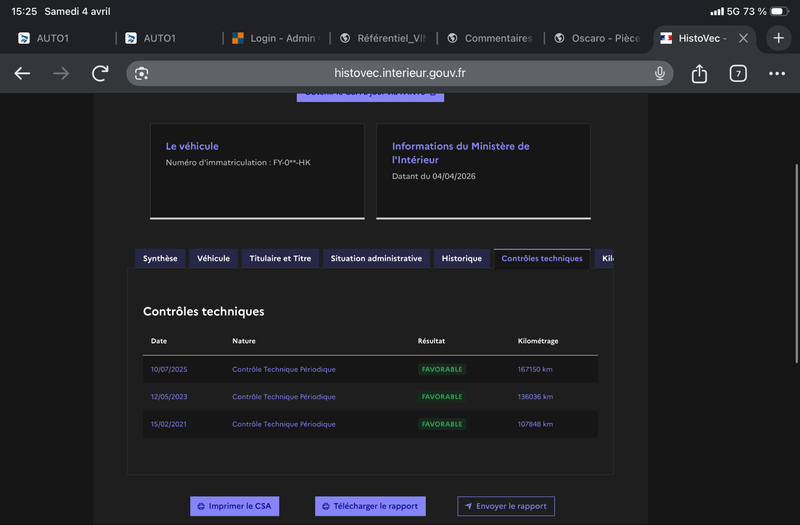Click Télécharger le rapport button

(x=370, y=506)
